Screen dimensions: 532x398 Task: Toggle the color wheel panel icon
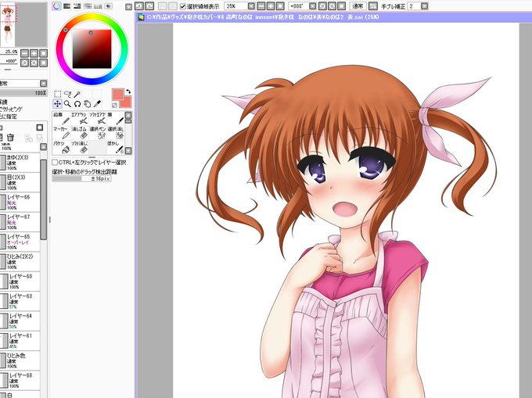point(56,6)
